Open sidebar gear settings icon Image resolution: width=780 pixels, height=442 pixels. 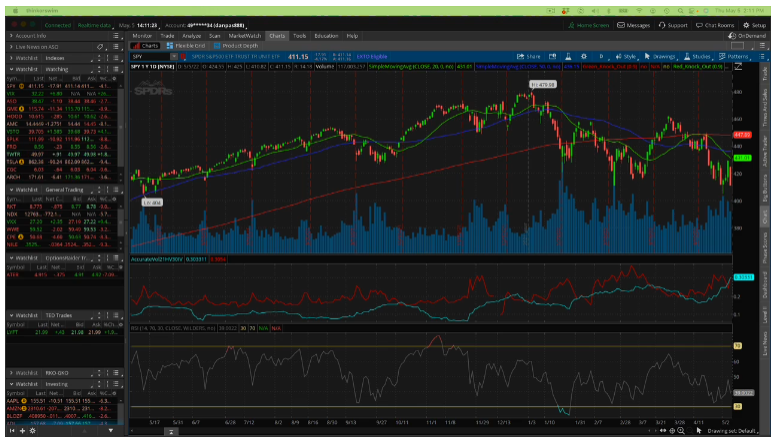tap(33, 431)
